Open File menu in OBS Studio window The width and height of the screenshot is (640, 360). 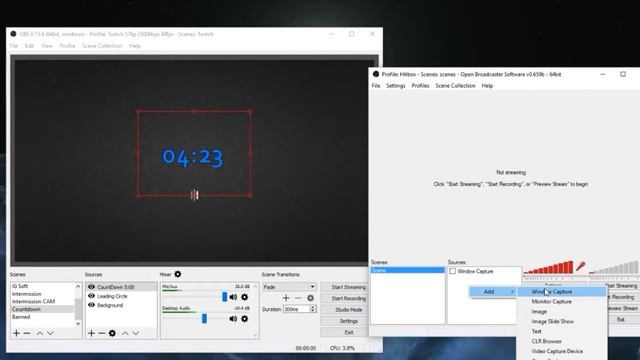(x=14, y=46)
